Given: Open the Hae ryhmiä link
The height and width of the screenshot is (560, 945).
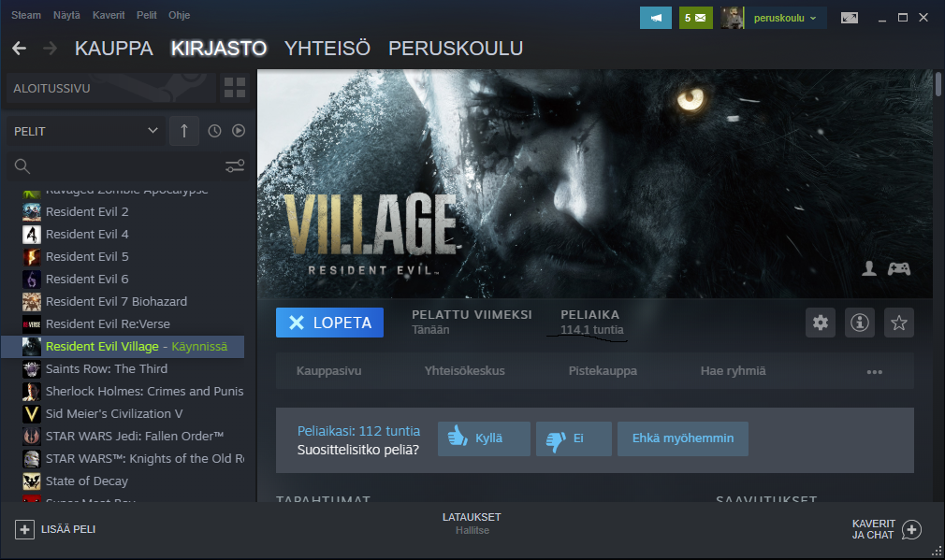Looking at the screenshot, I should [x=733, y=371].
